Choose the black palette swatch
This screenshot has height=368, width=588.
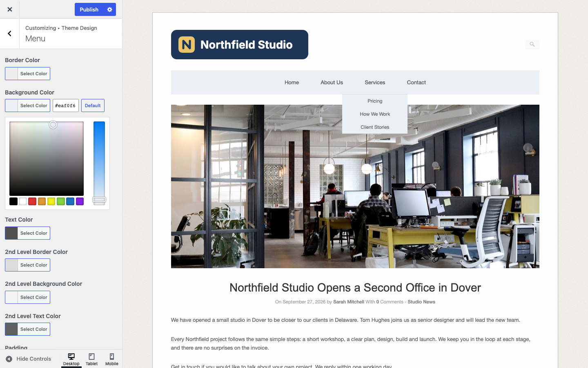[13, 201]
